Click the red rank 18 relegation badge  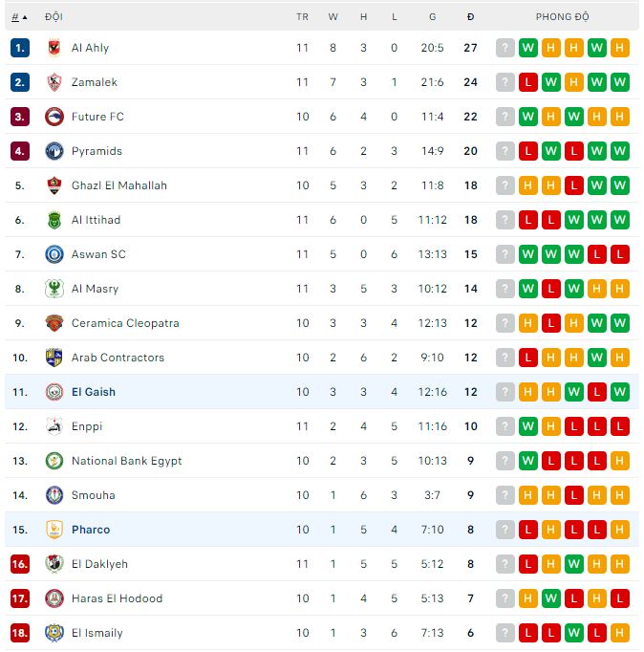click(x=20, y=633)
